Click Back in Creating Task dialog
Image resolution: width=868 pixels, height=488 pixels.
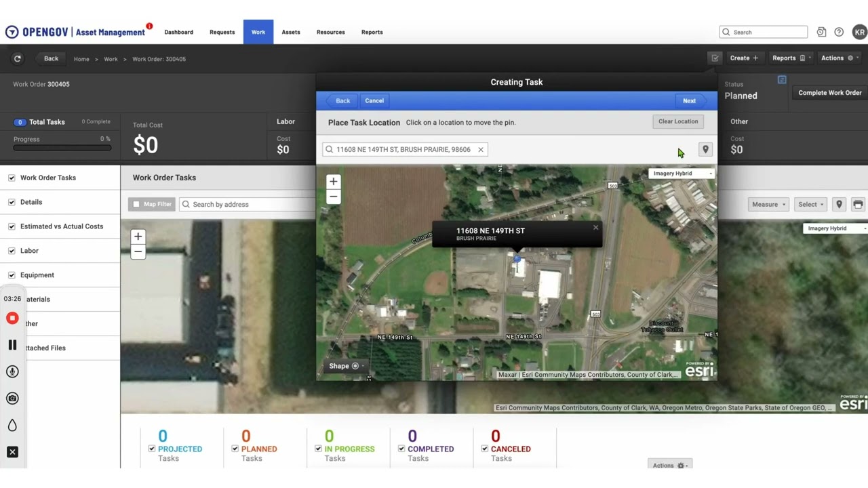342,101
